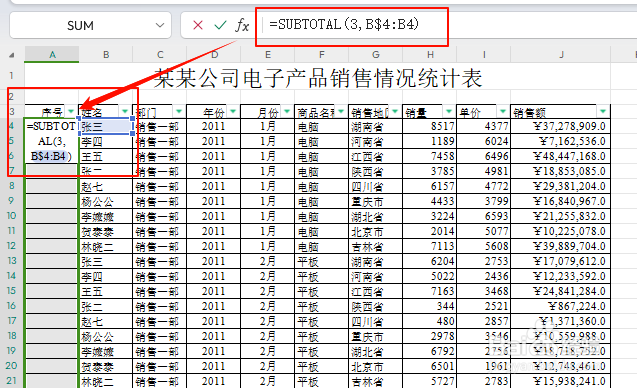Viewport: 637px width, 388px height.
Task: Open the filter dropdown for 销量 column
Action: (449, 111)
